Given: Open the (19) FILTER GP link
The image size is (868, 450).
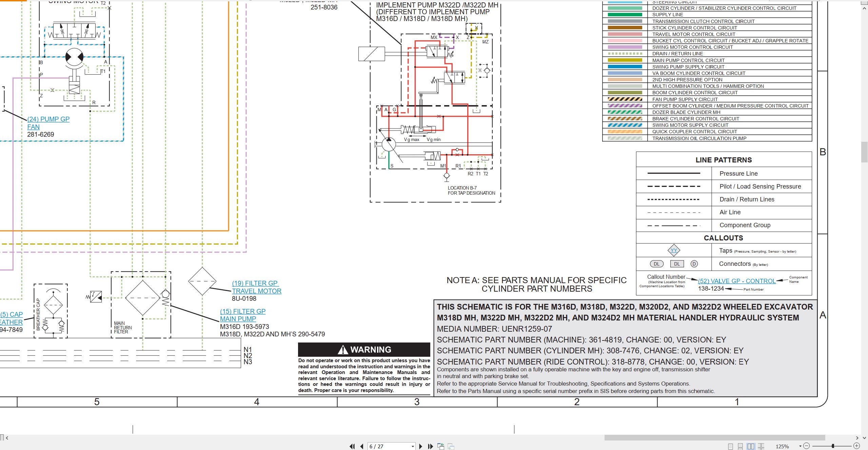Looking at the screenshot, I should pos(255,283).
